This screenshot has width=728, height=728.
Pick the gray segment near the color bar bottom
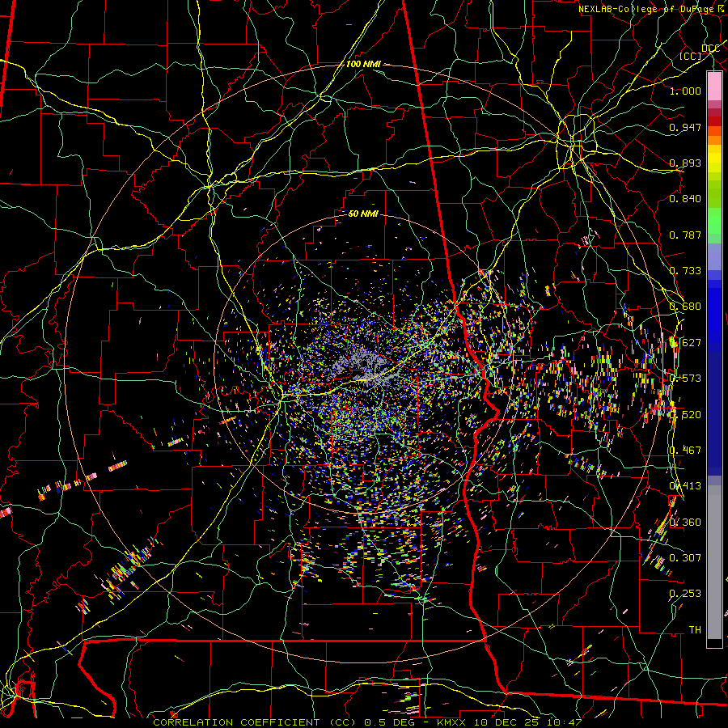pos(714,562)
